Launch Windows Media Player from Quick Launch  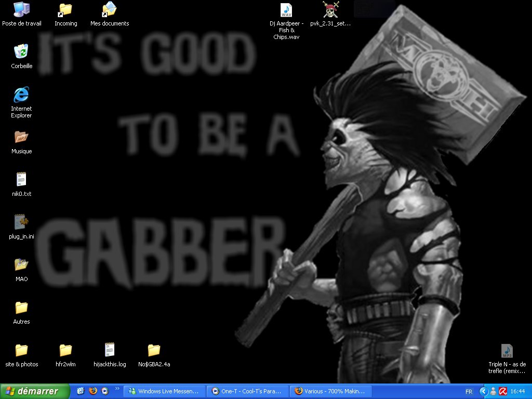(105, 391)
